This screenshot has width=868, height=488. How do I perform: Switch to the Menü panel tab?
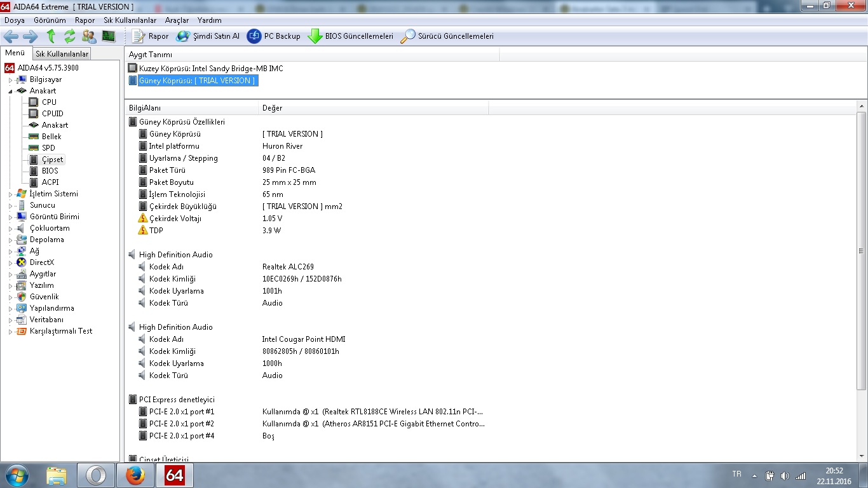point(15,53)
